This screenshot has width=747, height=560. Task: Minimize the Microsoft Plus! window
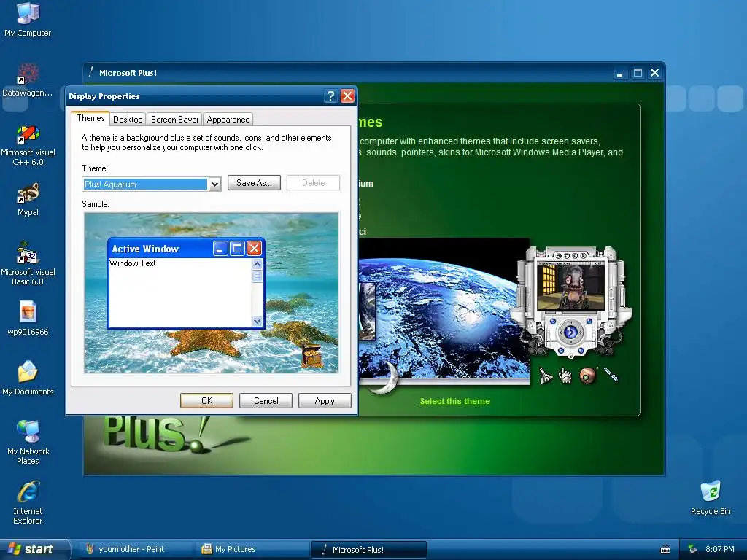click(620, 73)
